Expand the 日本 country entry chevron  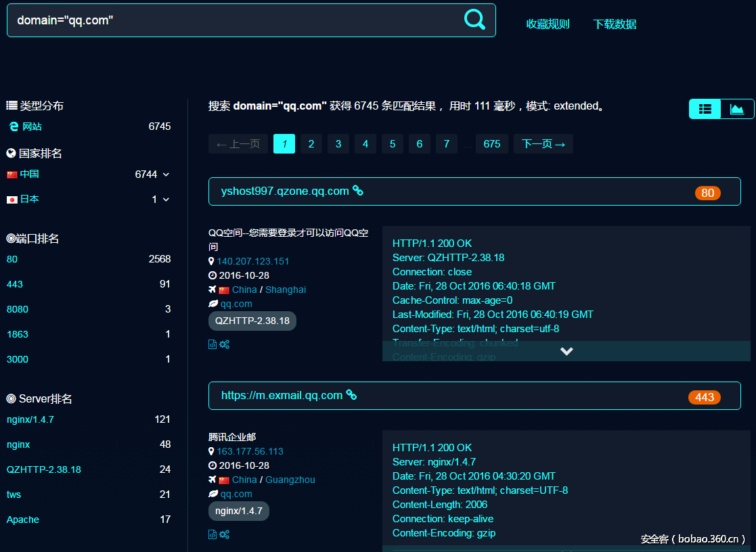164,199
